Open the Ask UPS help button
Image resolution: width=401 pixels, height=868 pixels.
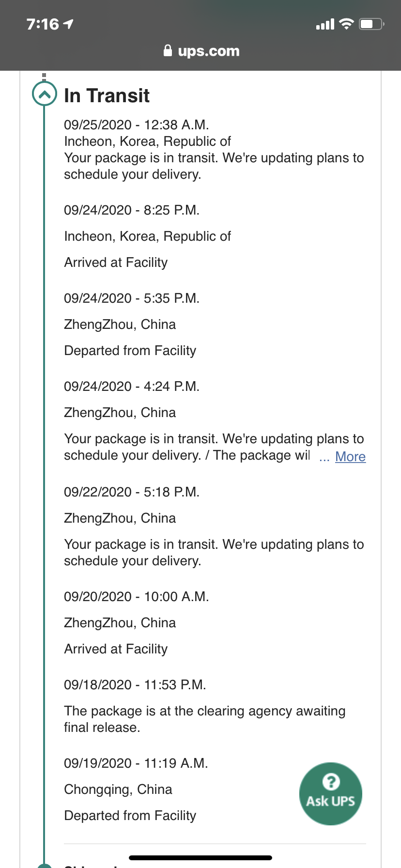[x=331, y=793]
